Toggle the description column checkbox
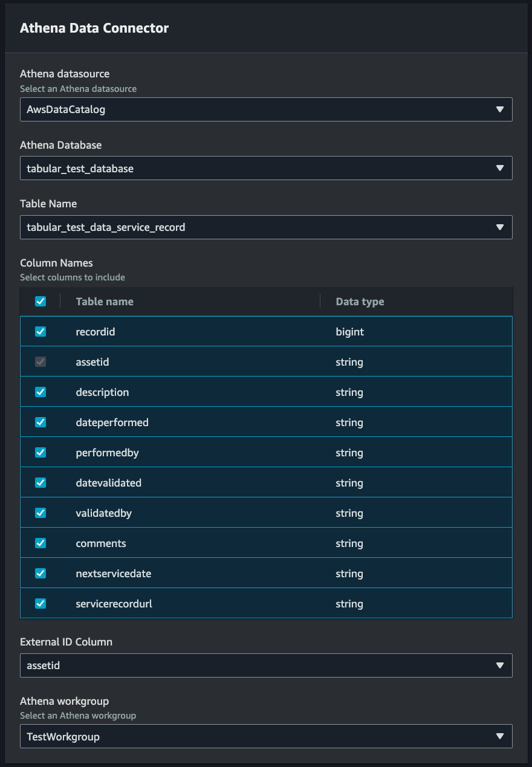This screenshot has height=767, width=532. 40,392
